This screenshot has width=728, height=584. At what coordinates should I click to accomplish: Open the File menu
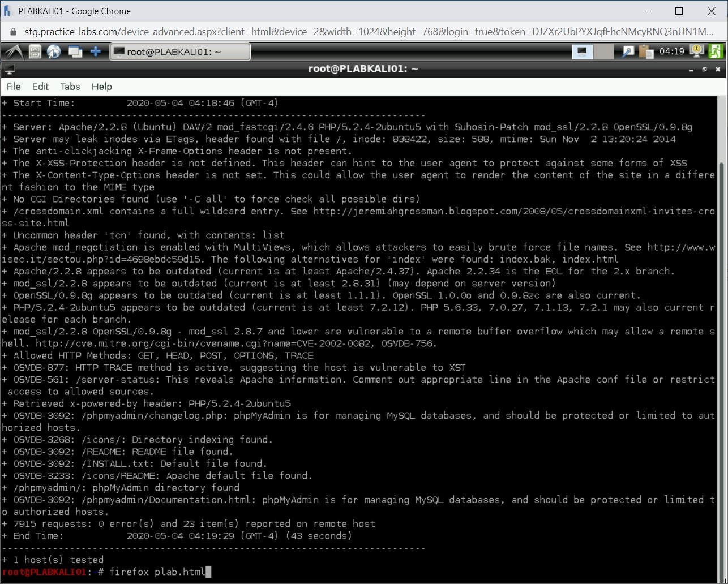(x=14, y=87)
